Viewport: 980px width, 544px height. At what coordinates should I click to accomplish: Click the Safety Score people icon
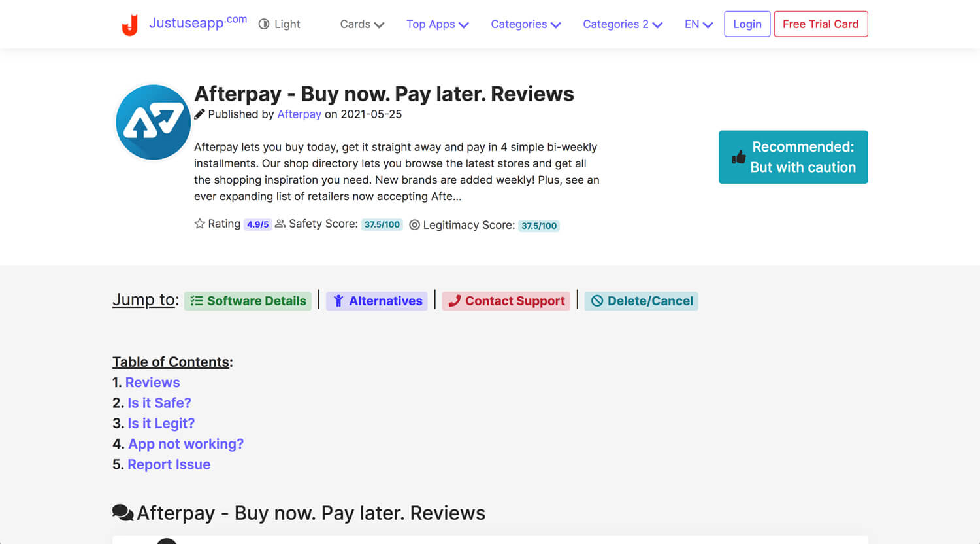point(280,224)
